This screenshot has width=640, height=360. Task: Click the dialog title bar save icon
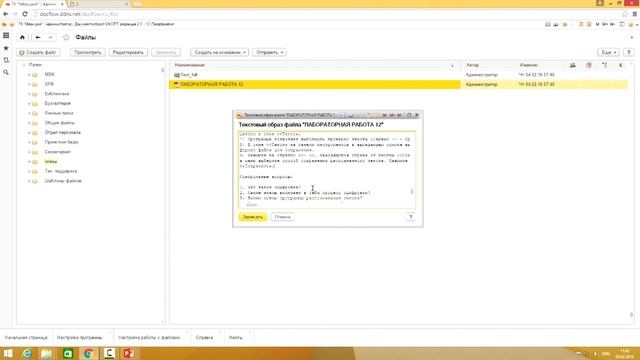click(x=343, y=116)
